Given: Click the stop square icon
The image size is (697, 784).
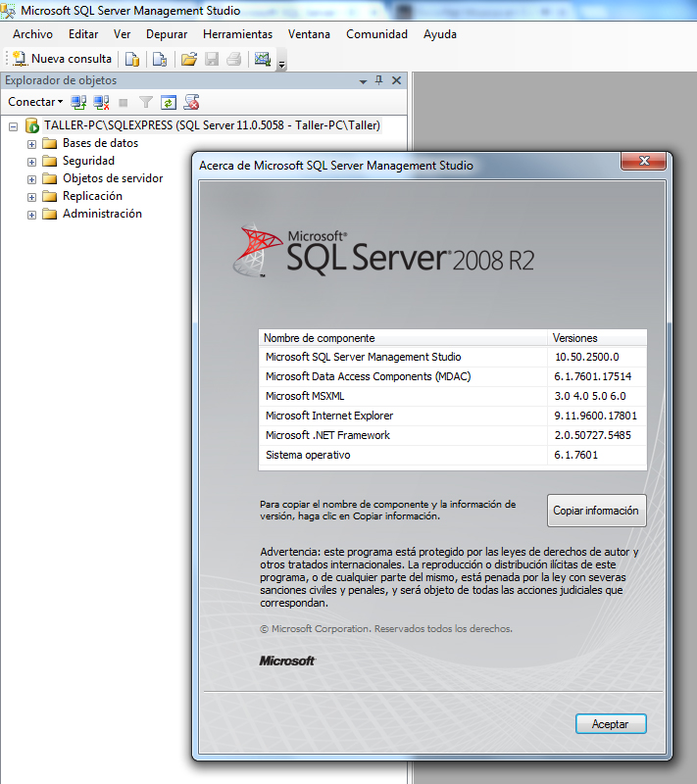Looking at the screenshot, I should click(123, 103).
